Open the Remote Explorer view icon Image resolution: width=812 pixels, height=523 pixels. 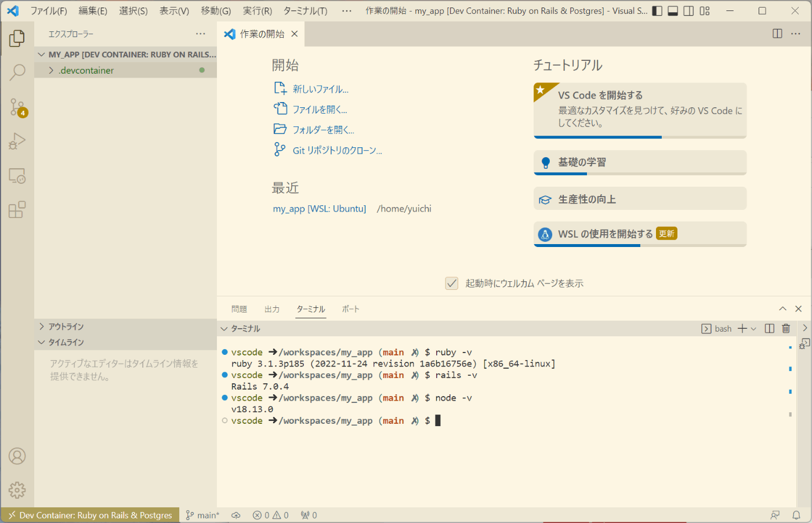17,176
